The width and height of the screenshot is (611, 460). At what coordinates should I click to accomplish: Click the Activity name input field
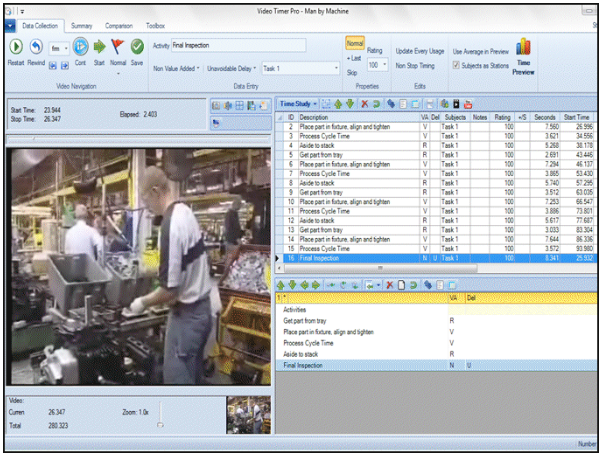pyautogui.click(x=238, y=45)
